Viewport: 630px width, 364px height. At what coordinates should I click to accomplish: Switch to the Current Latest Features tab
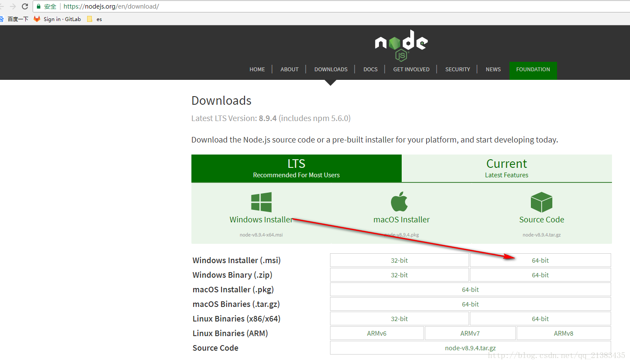507,168
